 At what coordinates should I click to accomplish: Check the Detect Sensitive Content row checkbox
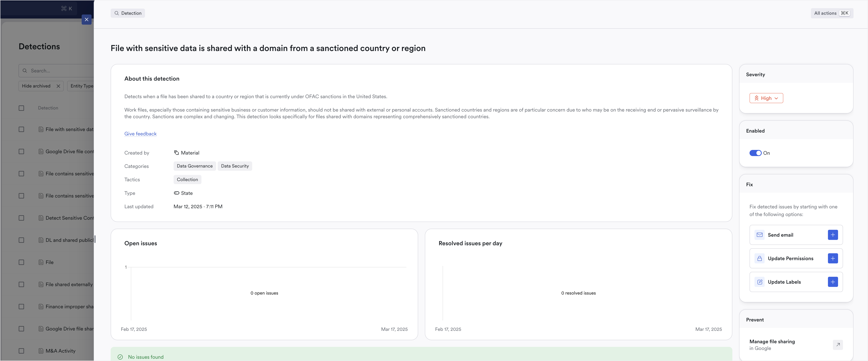(22, 218)
